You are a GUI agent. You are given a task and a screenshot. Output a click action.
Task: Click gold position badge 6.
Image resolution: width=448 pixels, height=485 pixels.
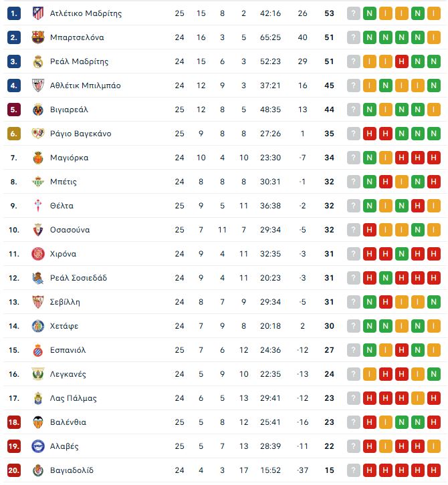14,134
